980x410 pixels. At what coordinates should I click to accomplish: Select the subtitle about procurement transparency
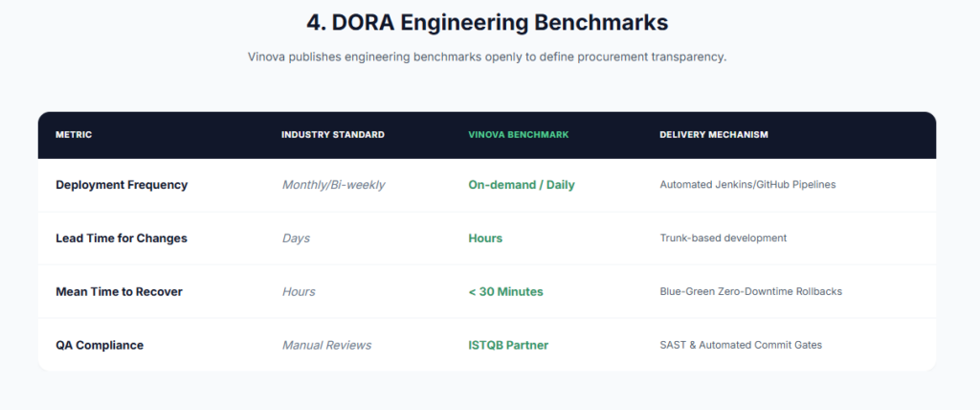coord(487,57)
